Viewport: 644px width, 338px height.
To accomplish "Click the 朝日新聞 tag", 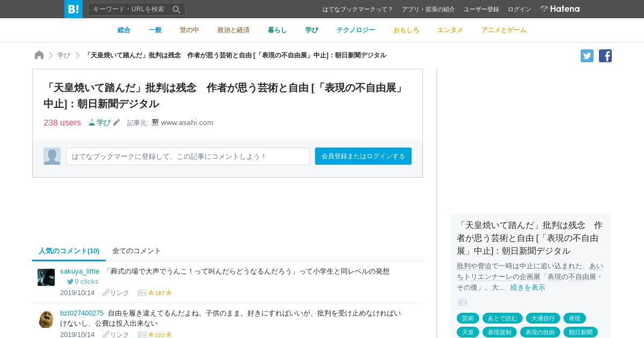I will point(581,332).
